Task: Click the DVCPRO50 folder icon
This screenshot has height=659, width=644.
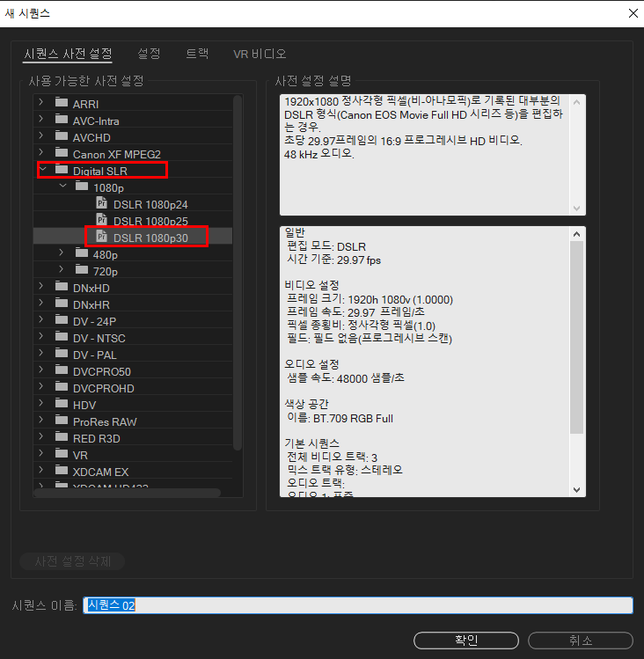Action: (x=62, y=370)
